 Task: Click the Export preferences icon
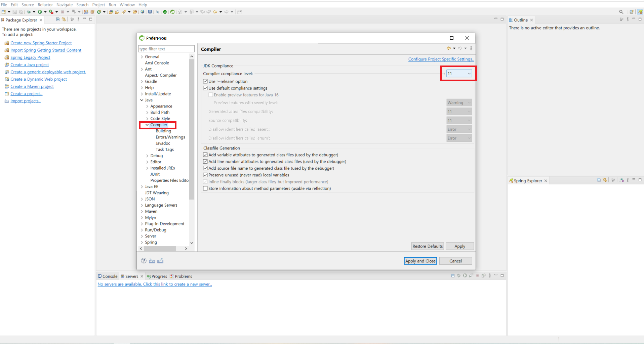point(160,261)
